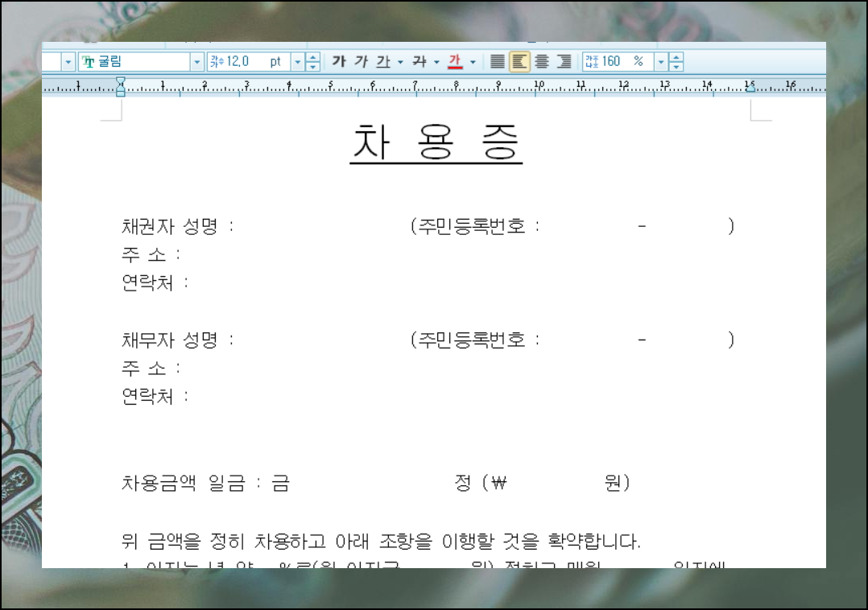Toggle bold (가) formatting

click(x=339, y=61)
